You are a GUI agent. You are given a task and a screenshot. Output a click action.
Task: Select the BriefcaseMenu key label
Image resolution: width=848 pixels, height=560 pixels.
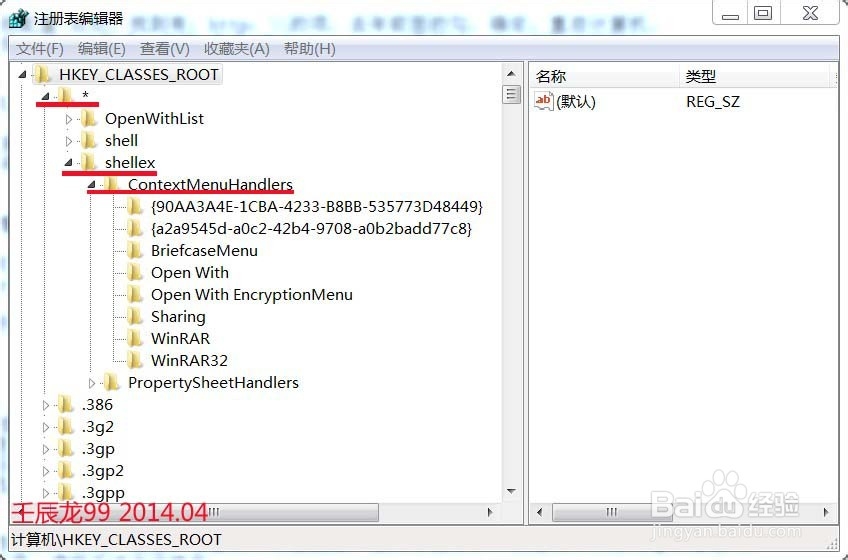204,251
